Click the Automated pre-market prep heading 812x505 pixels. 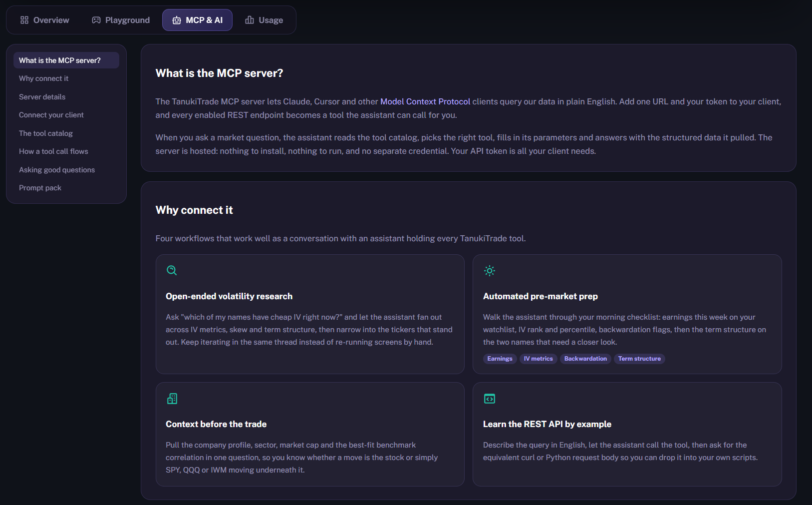point(541,296)
